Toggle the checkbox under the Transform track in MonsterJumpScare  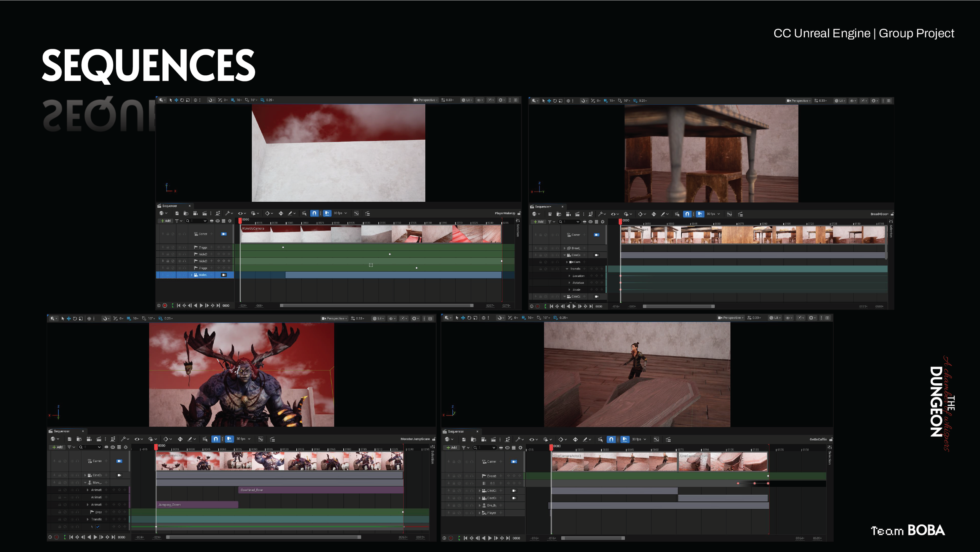[98, 527]
